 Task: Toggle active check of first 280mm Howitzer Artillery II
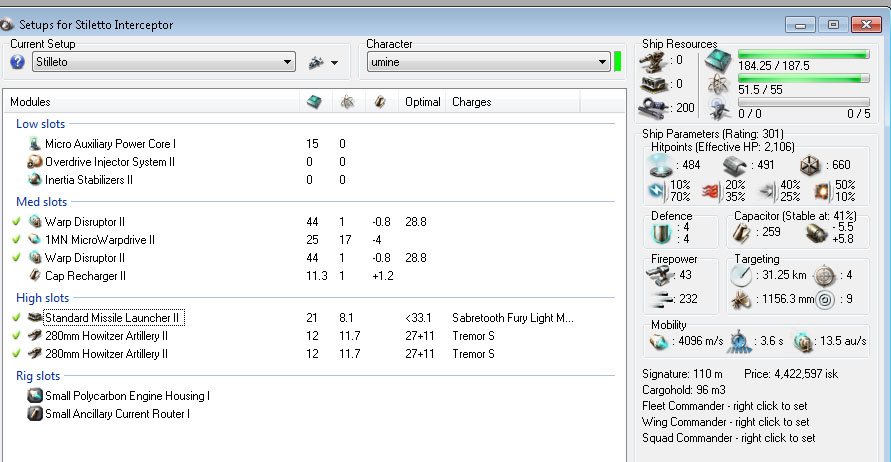point(16,336)
